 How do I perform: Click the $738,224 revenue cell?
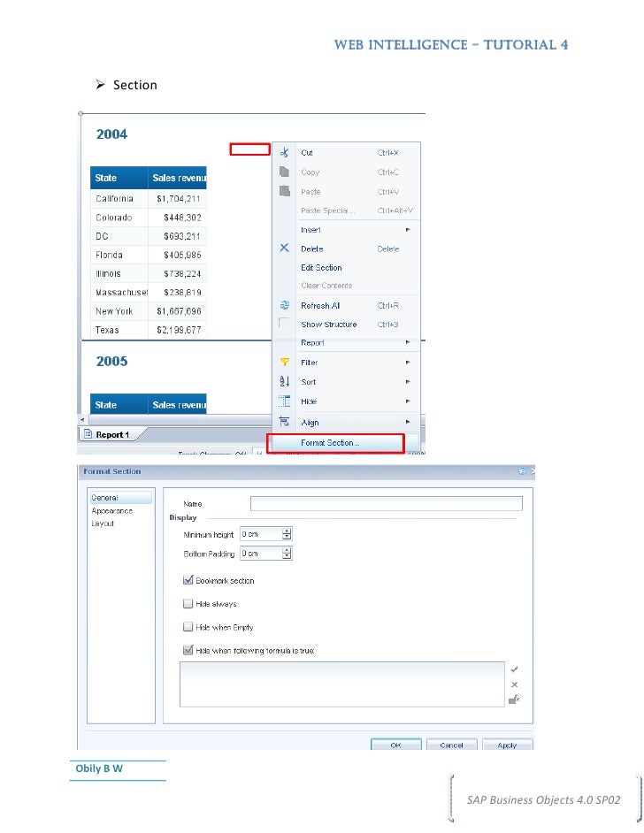pyautogui.click(x=178, y=273)
